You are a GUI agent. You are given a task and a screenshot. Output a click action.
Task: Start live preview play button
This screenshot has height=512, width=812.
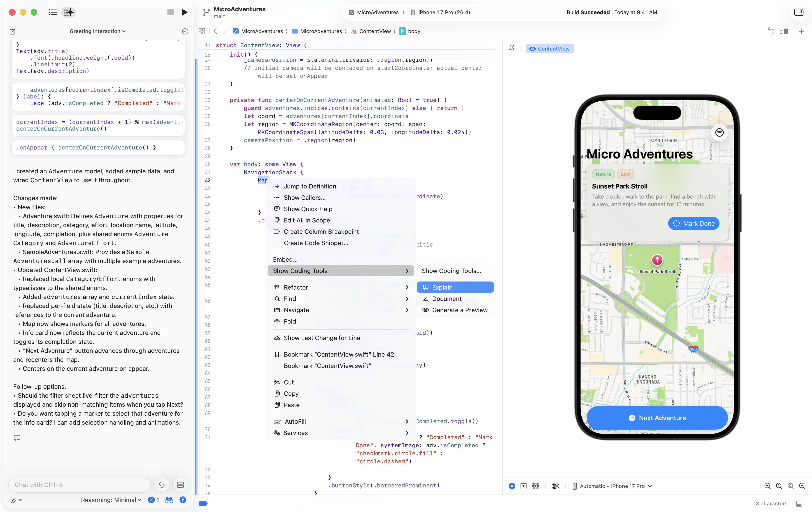512,486
